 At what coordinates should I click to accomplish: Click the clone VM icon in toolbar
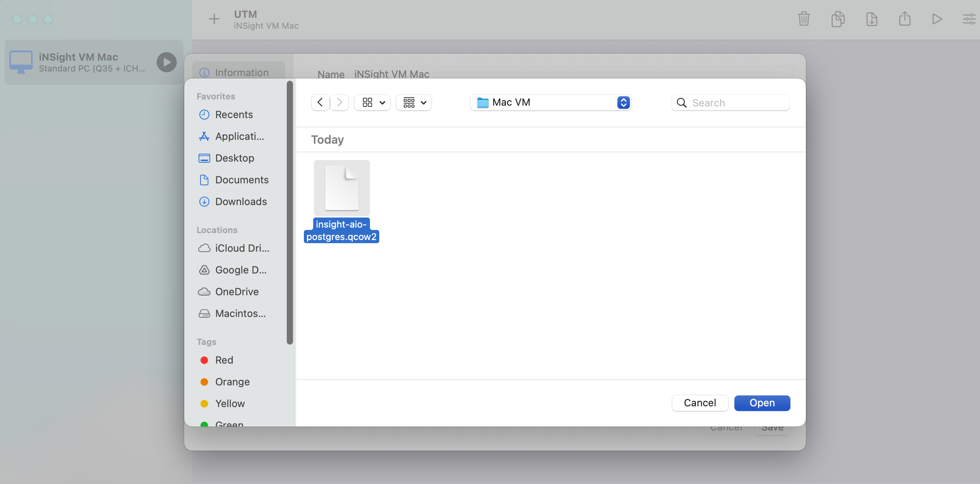click(838, 19)
